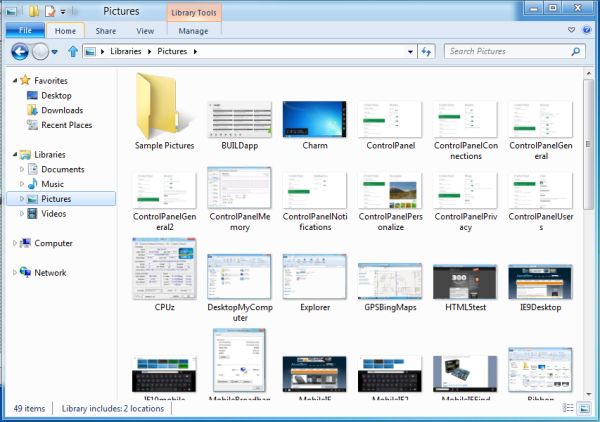Click the ControlPanelUsers file name
Image resolution: width=600 pixels, height=422 pixels.
point(541,222)
